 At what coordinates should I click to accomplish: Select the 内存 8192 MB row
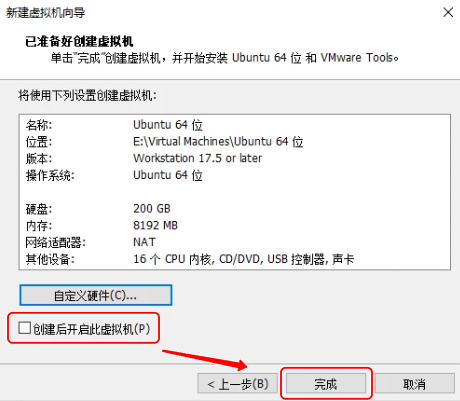tap(235, 225)
